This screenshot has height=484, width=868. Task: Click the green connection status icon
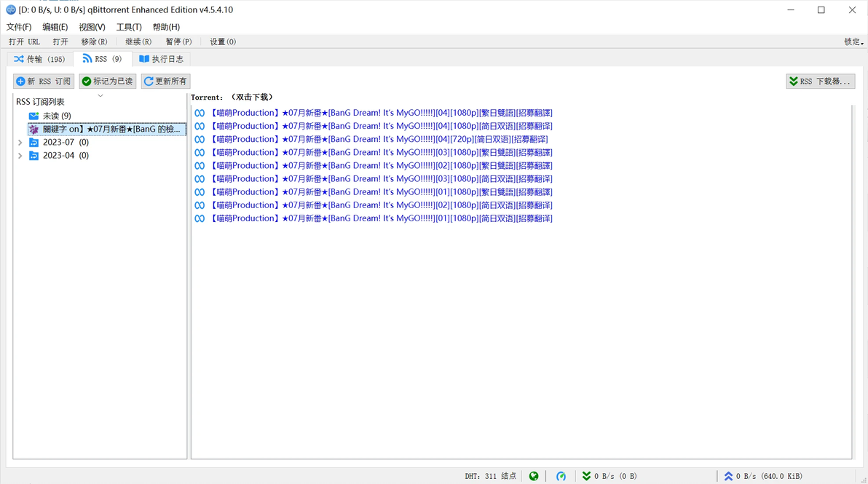click(534, 476)
